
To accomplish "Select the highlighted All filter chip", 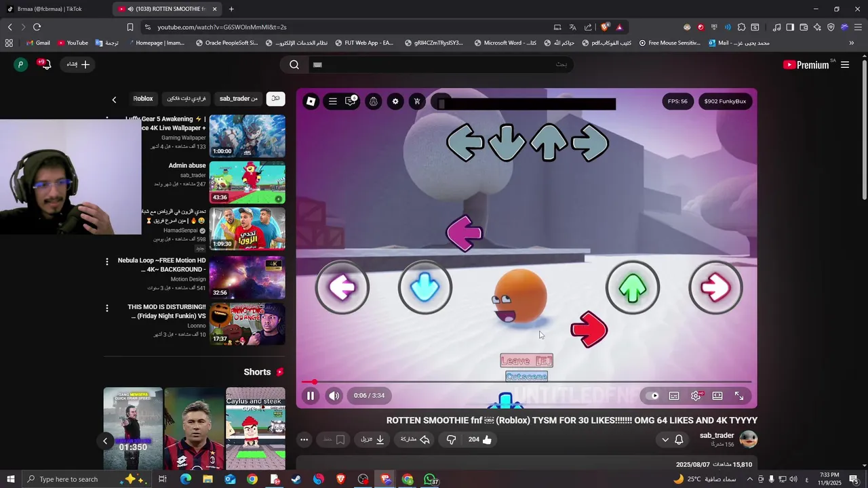I will (x=275, y=99).
